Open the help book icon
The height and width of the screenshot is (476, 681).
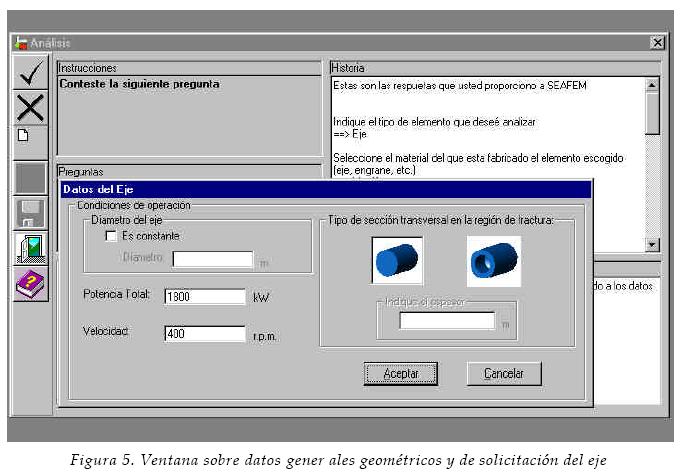[30, 286]
